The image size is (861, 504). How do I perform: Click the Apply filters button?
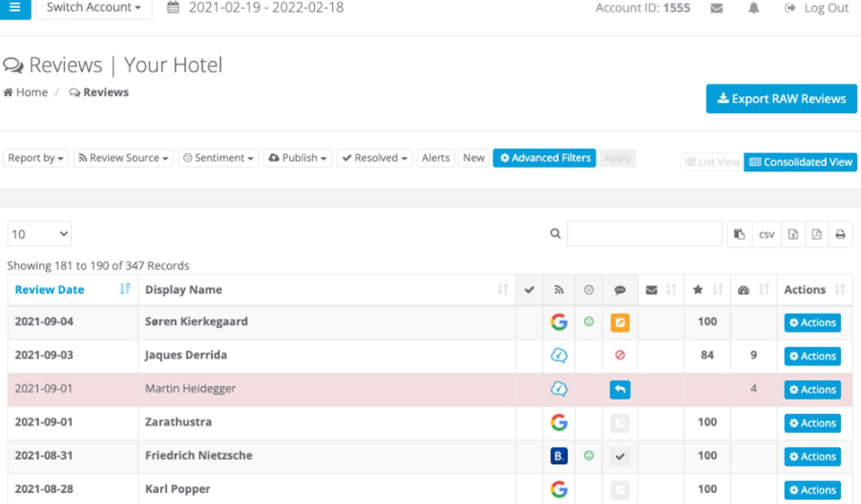[x=617, y=158]
